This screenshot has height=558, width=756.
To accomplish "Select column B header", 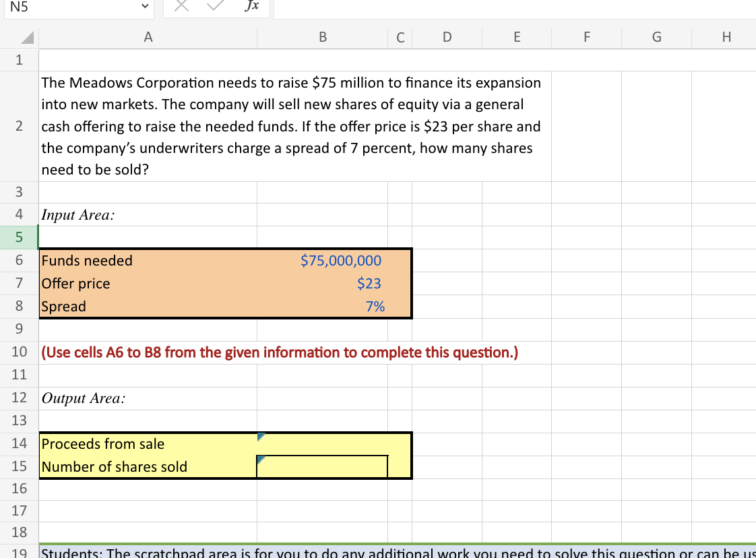I will tap(323, 37).
